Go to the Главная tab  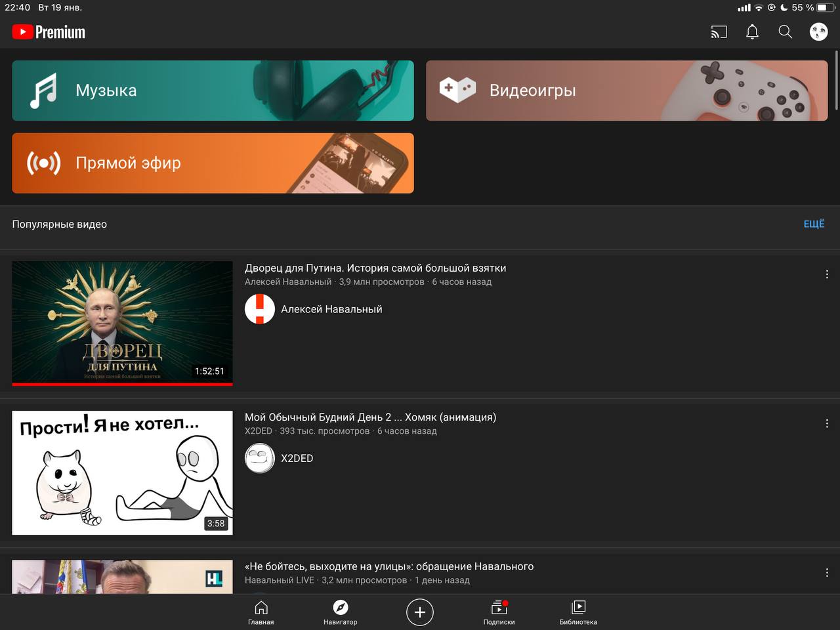point(261,612)
